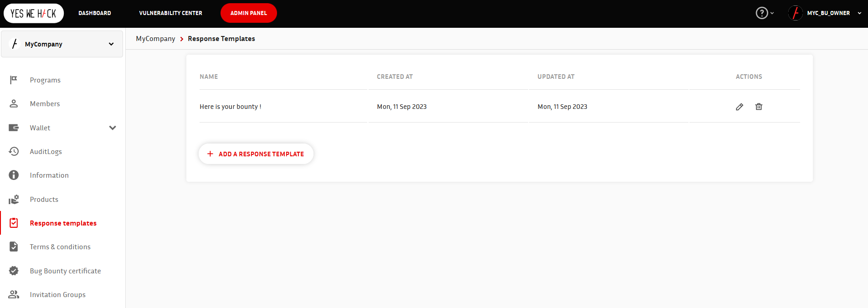Click the MyCompany logo icon in sidebar
Viewport: 868px width, 308px height.
(15, 44)
